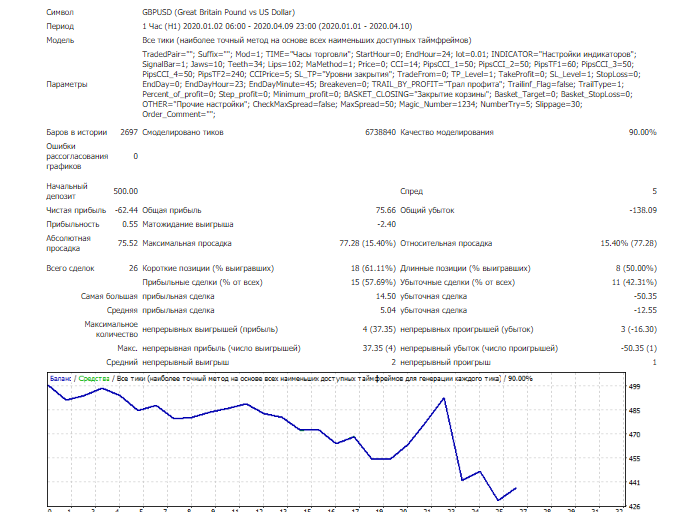Image resolution: width=682 pixels, height=512 pixels.
Task: Click the green 'Средства' legend label in chart
Action: [x=94, y=378]
